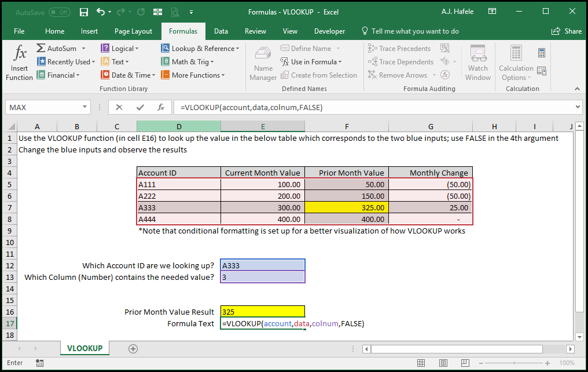Click the Calculate Sheet icon
Screen dimensions: 588x372
(x=542, y=71)
